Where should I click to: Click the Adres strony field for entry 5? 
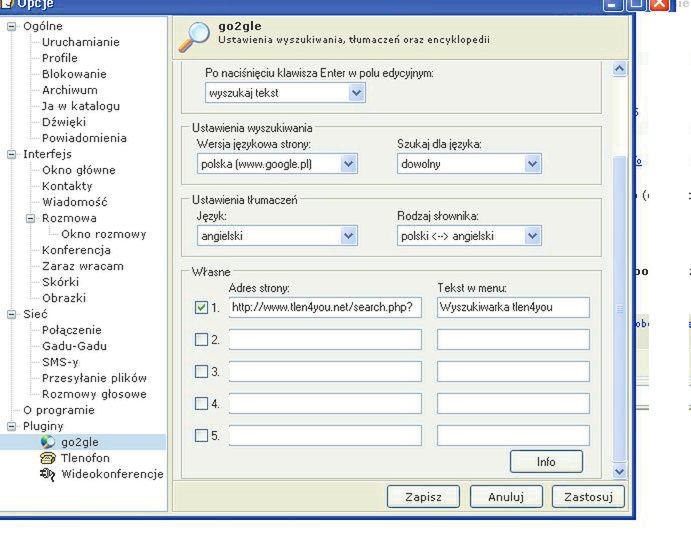pyautogui.click(x=325, y=436)
